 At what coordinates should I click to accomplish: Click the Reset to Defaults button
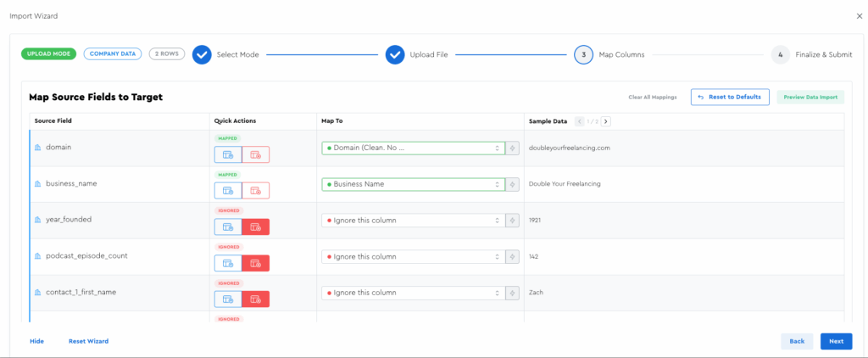point(730,97)
